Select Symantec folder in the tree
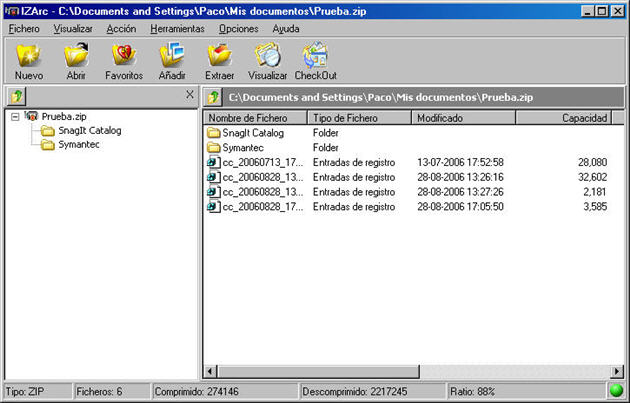The height and width of the screenshot is (403, 630). coord(78,145)
